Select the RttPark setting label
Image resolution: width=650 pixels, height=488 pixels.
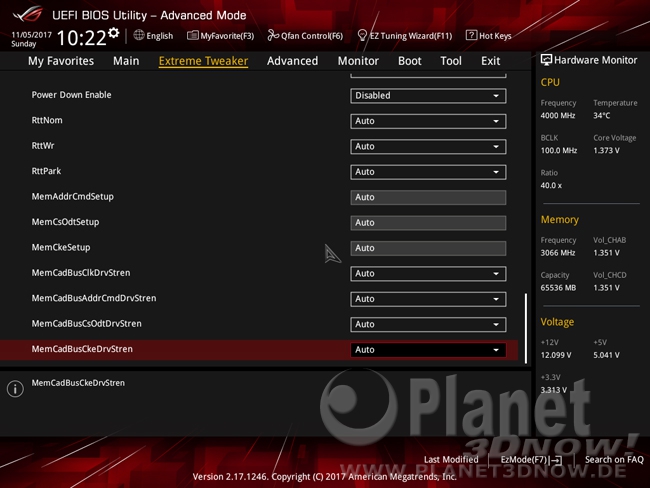(x=46, y=171)
